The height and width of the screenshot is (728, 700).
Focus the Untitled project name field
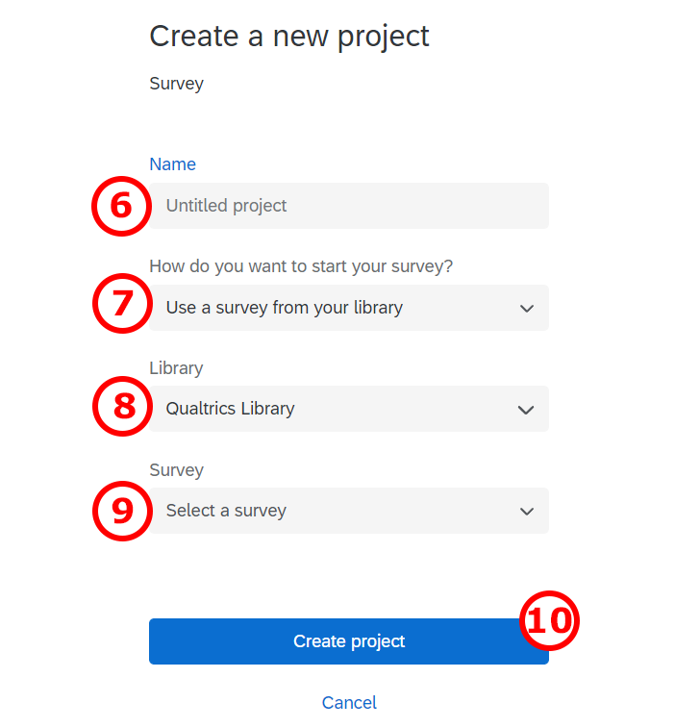[x=351, y=206]
